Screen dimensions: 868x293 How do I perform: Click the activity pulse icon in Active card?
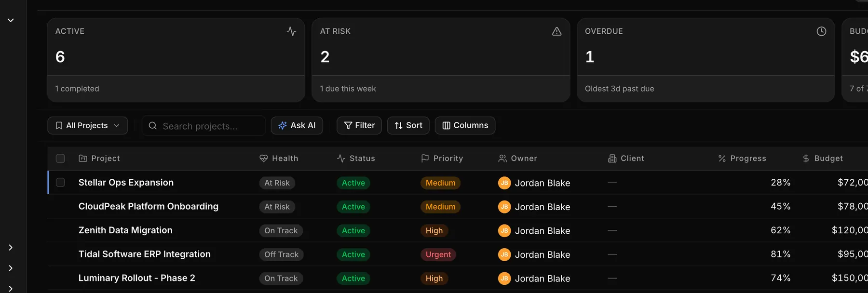(x=291, y=31)
